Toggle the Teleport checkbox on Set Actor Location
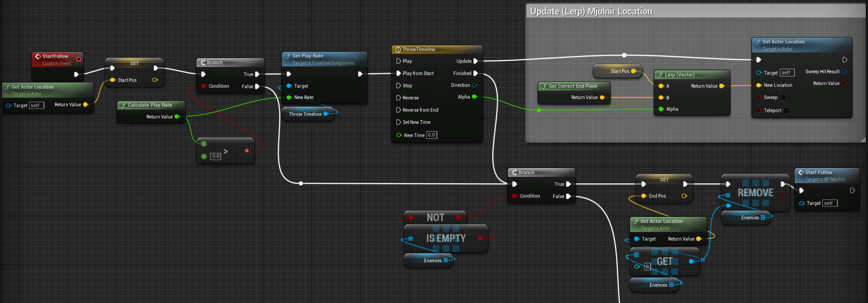 point(787,110)
